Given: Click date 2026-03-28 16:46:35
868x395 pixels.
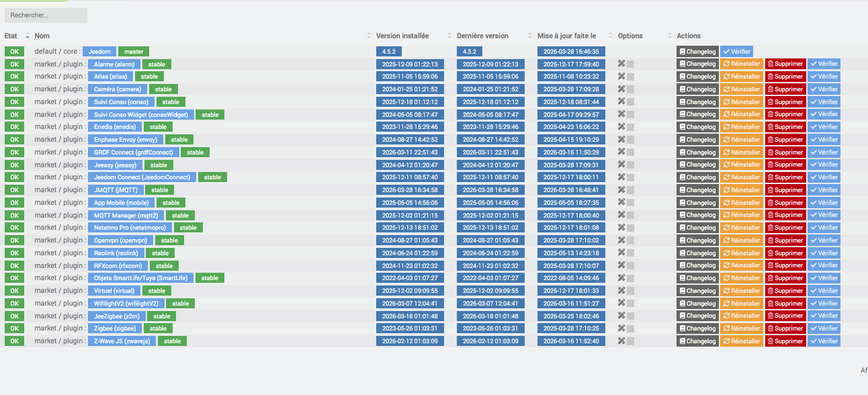Looking at the screenshot, I should tap(571, 51).
